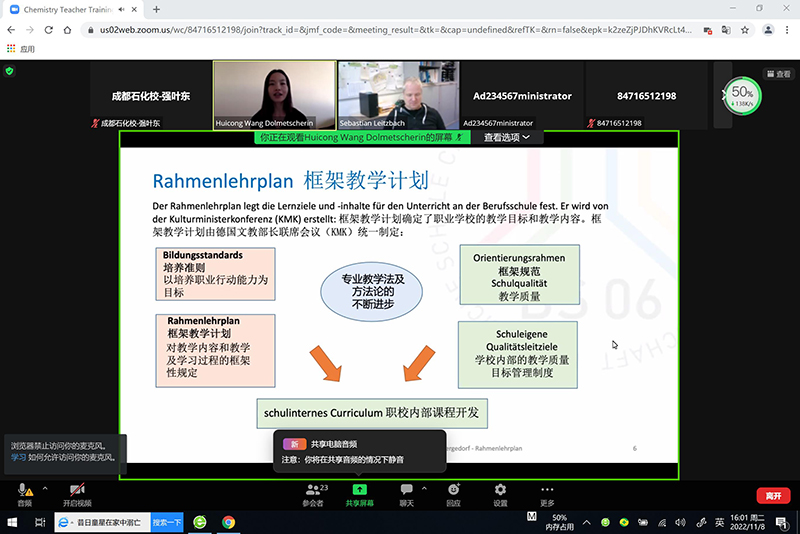Open Zoom settings (设置) gear
This screenshot has height=534, width=800.
click(500, 489)
